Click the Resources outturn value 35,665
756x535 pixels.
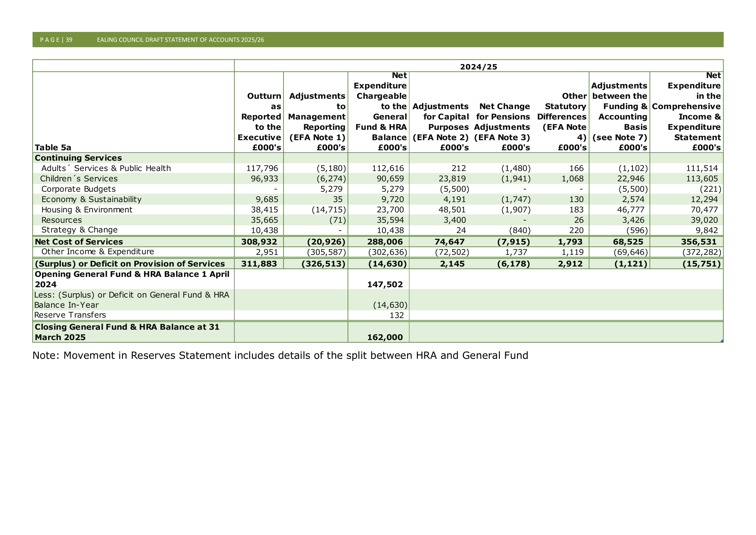tap(264, 220)
